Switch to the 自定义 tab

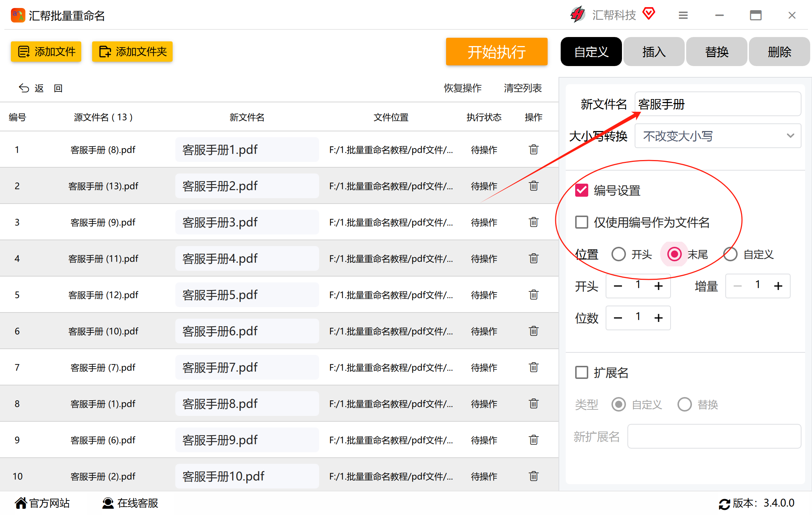591,52
